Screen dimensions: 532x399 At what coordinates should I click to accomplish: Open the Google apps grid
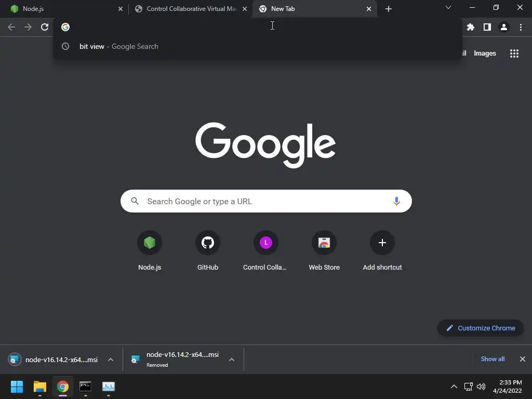click(x=514, y=54)
